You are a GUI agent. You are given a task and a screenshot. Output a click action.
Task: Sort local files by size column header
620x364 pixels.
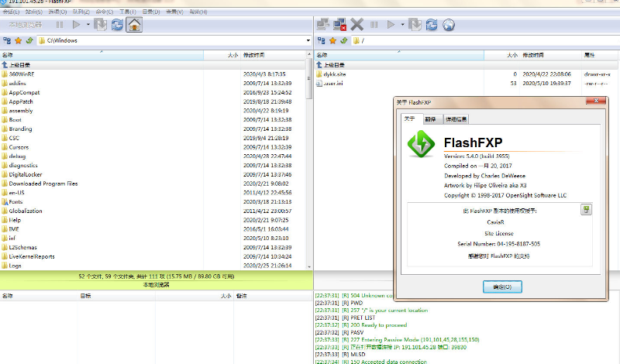pyautogui.click(x=222, y=55)
